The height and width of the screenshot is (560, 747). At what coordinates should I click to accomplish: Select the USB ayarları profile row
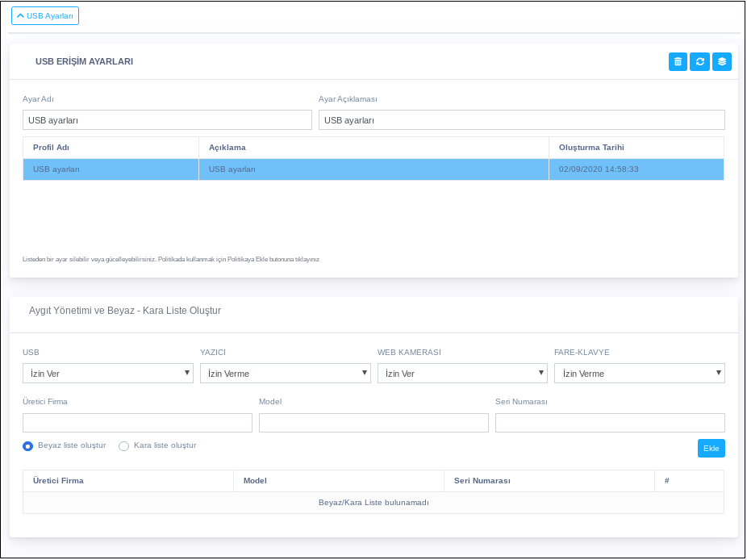(373, 169)
